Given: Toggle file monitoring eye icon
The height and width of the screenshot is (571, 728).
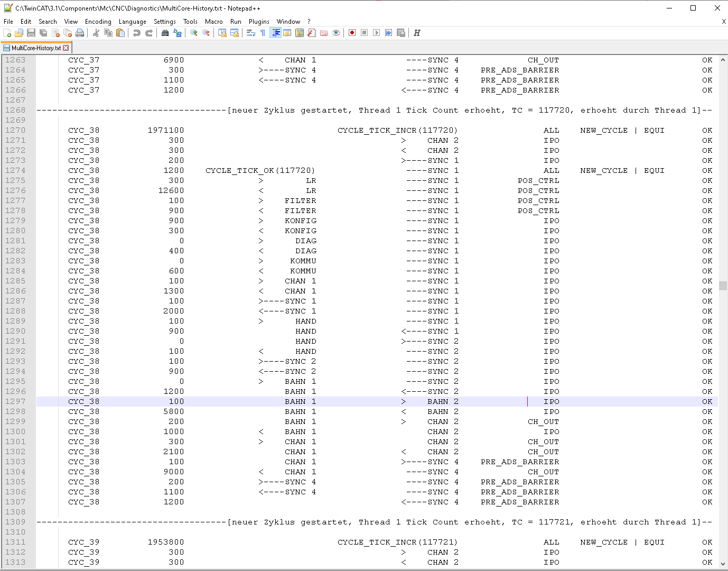Looking at the screenshot, I should tap(336, 33).
